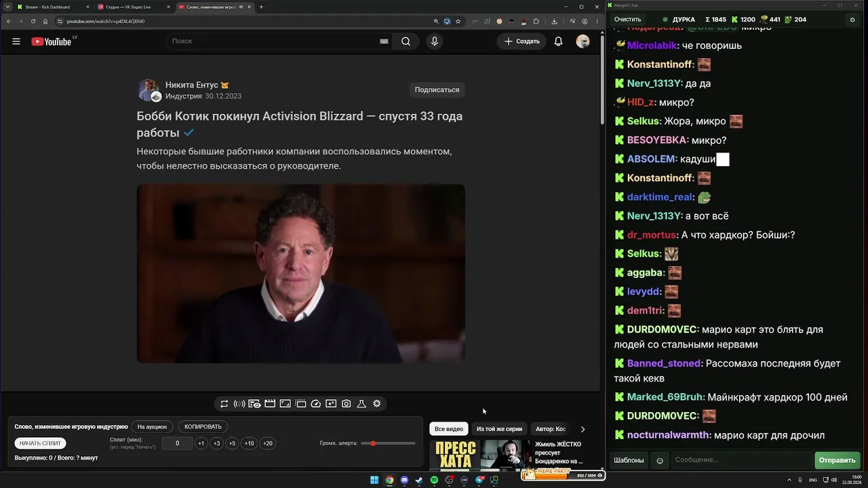This screenshot has width=868, height=488.
Task: Open the YouTube guide hamburger menu
Action: coord(16,41)
